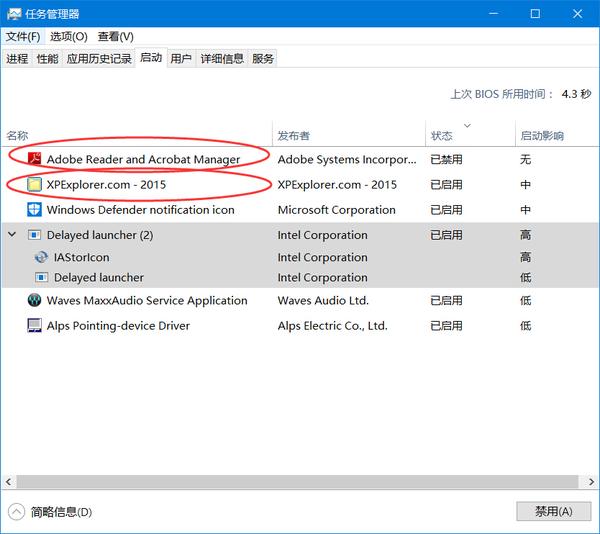Select the IAStorIcon entry
The height and width of the screenshot is (534, 600).
(82, 257)
